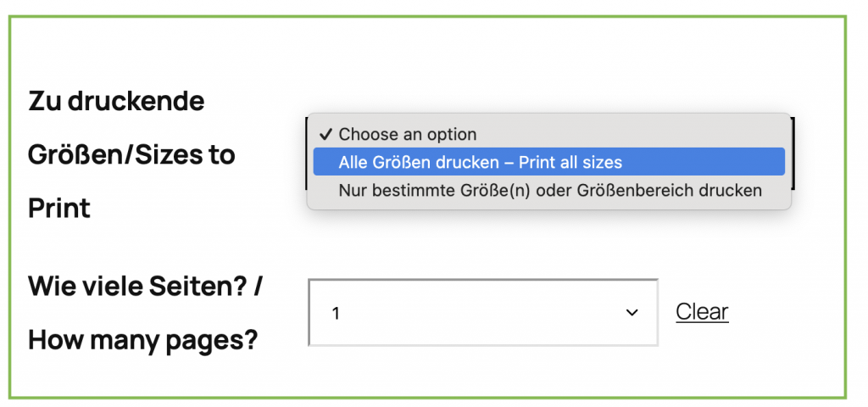
Task: Choose "Nur bestimmte Größe(n) oder Größenbereich drucken"
Action: 548,190
